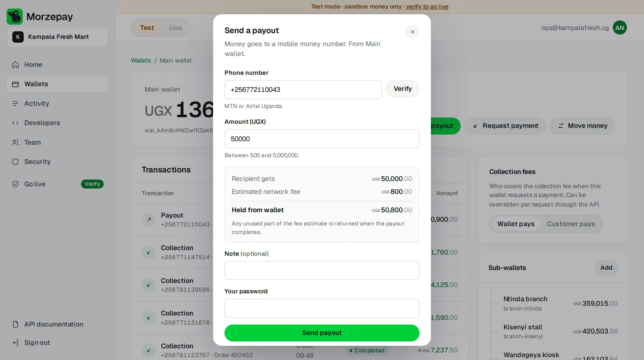Click the Send payout button
Screen dimensions: 644x360
pos(322,333)
